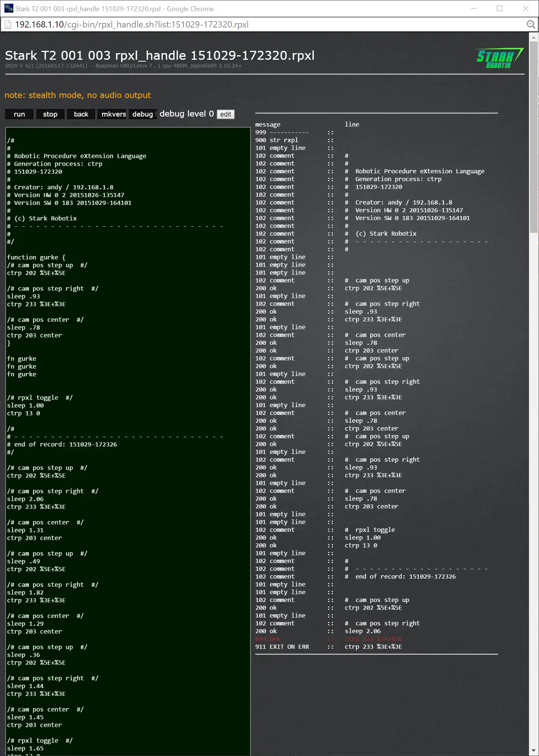Click the run button
Viewport: 539px width, 756px height.
coord(19,114)
